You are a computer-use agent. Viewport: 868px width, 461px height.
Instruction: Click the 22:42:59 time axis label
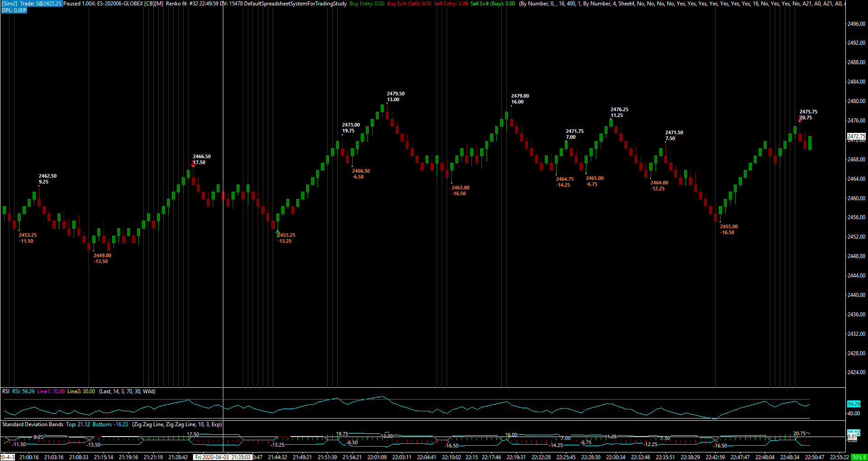click(715, 457)
